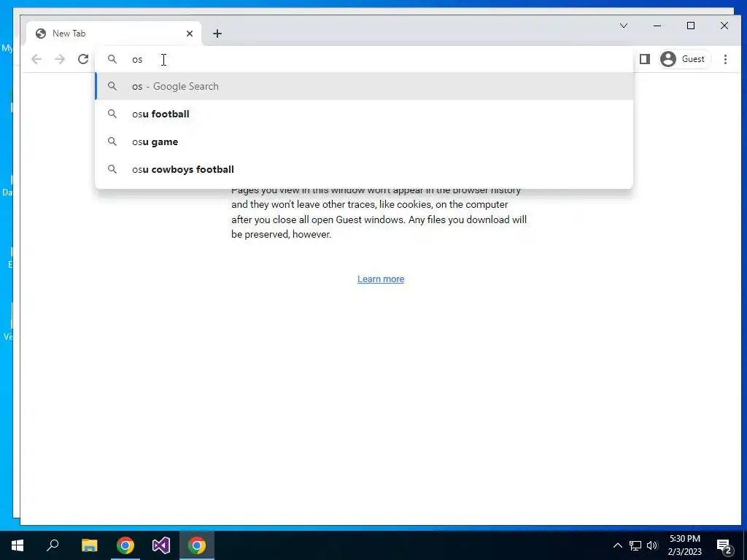Select 'os - Google Search' suggestion
This screenshot has width=747, height=560.
point(364,86)
